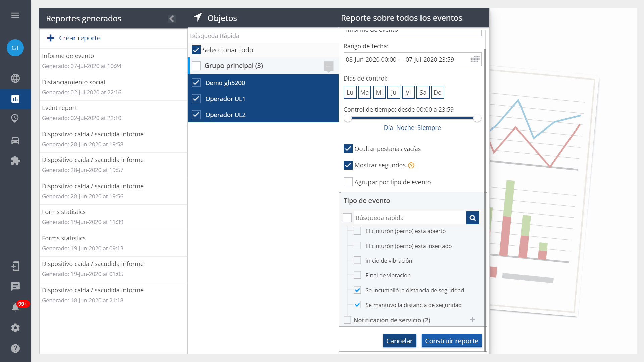Open the chat messages icon

[x=15, y=287]
